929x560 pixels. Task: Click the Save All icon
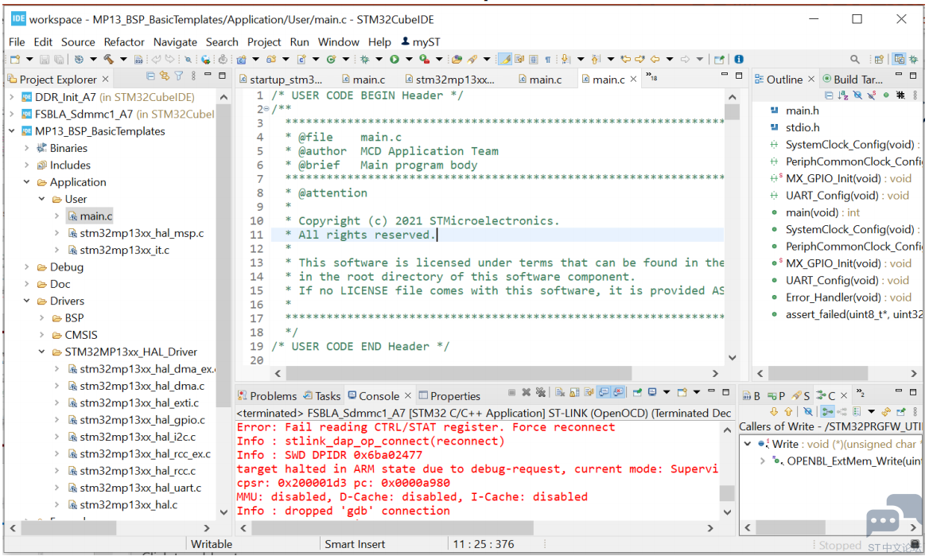pos(59,59)
